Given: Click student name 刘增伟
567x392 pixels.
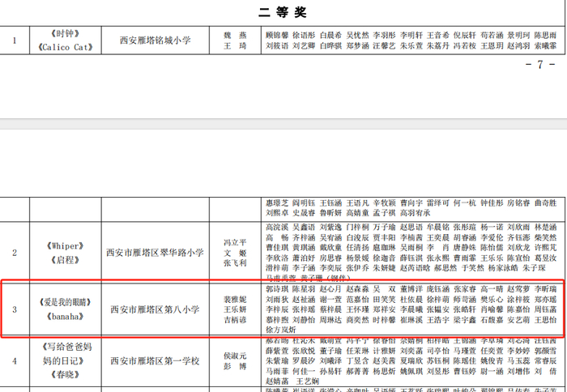Looking at the screenshot, I should [x=519, y=371].
